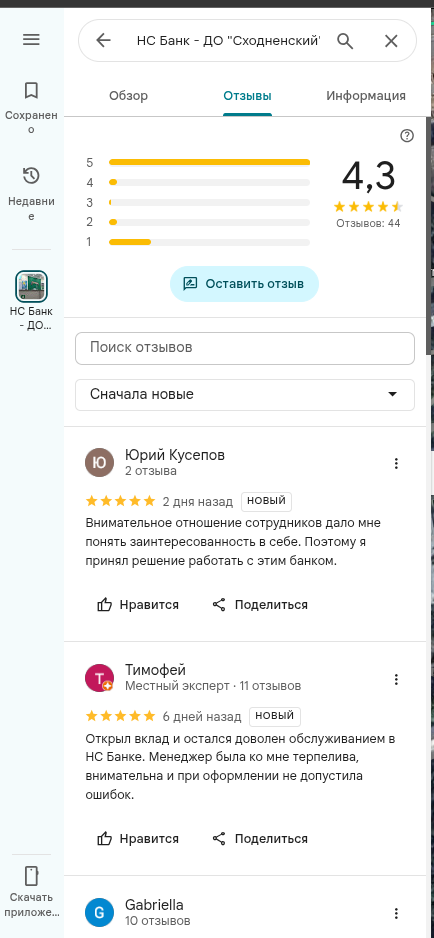
Task: Open the Тимофей name link
Action: [156, 670]
